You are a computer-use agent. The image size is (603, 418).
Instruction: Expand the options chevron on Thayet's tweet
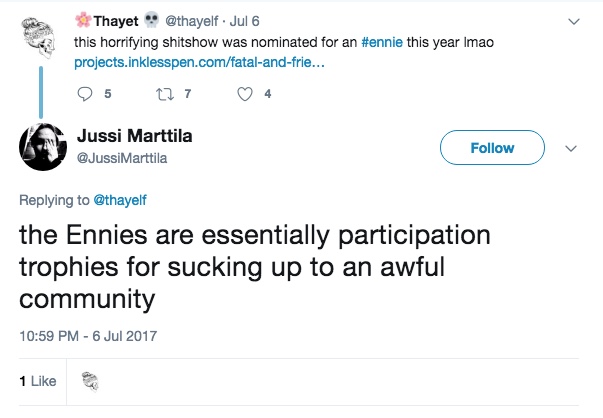tap(572, 21)
